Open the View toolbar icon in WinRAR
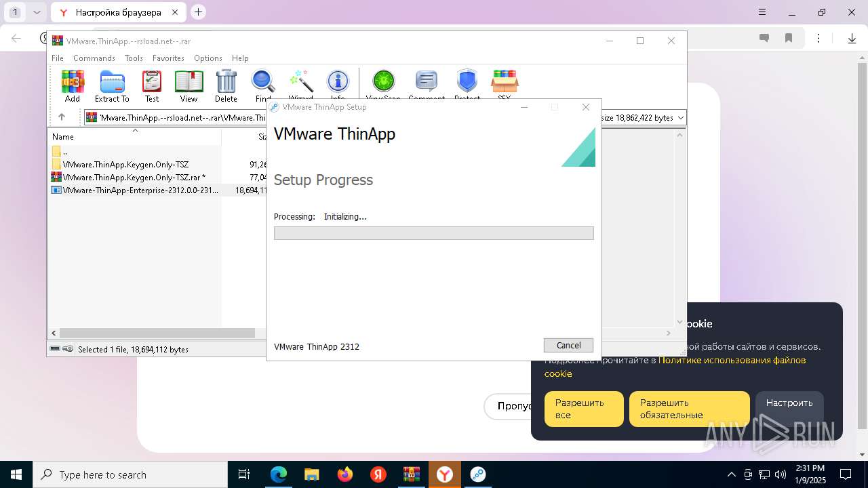The image size is (868, 488). coord(189,86)
